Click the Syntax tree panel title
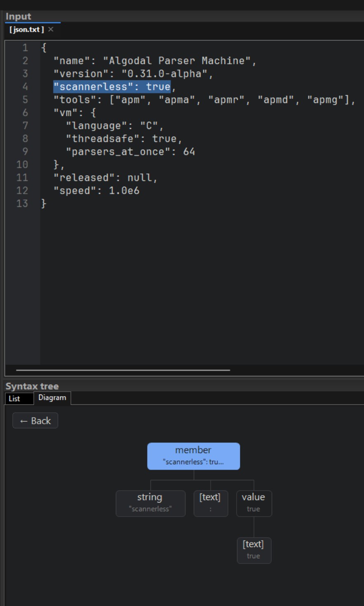The image size is (364, 606). tap(32, 386)
